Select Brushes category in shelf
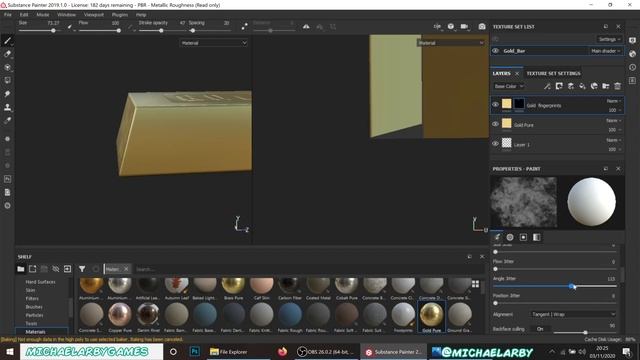 coord(34,307)
